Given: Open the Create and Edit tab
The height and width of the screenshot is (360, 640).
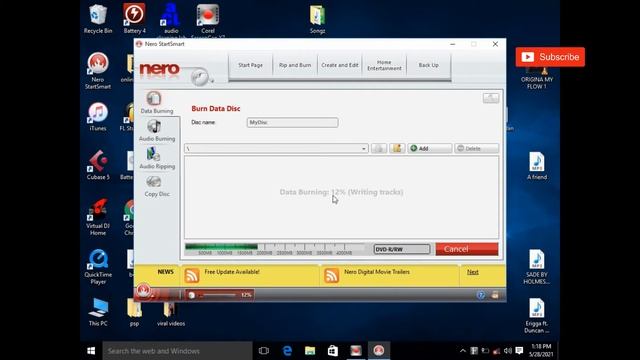Looking at the screenshot, I should tap(340, 65).
